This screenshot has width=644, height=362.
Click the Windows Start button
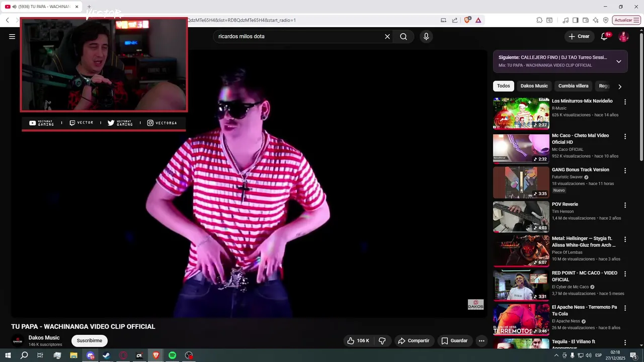tap(8, 355)
